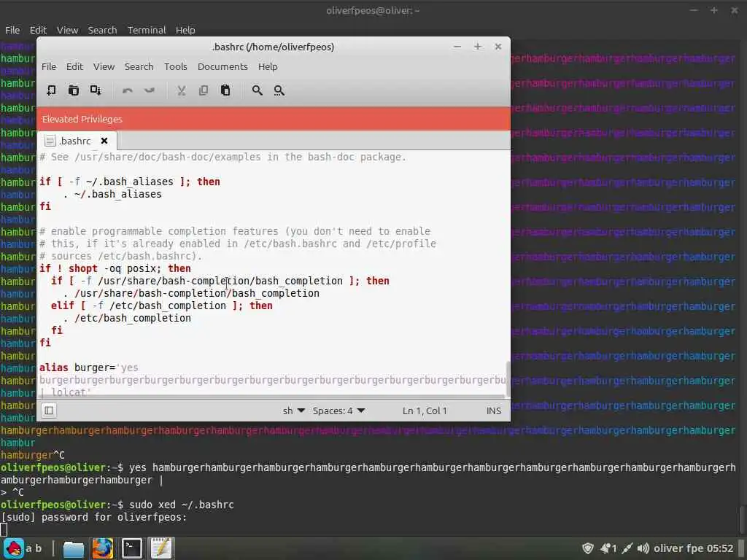
Task: Open the volume speaker tray icon
Action: coord(643,548)
